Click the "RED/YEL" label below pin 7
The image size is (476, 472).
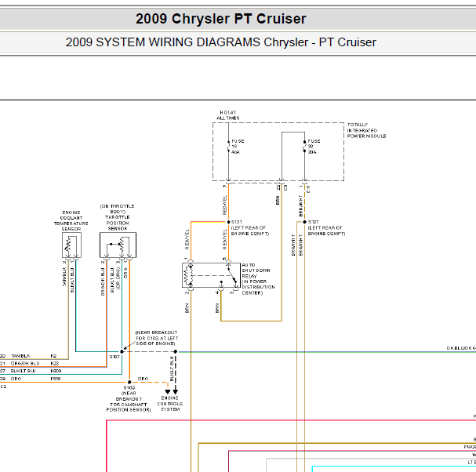point(225,205)
